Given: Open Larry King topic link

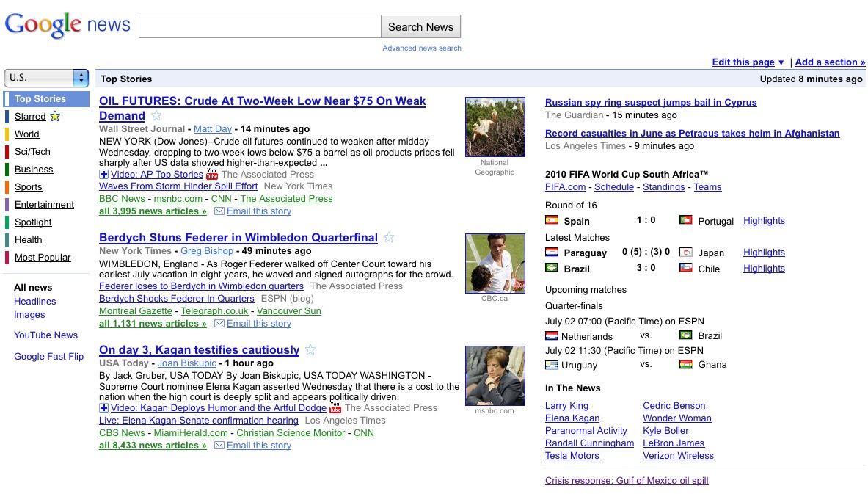Looking at the screenshot, I should click(567, 405).
